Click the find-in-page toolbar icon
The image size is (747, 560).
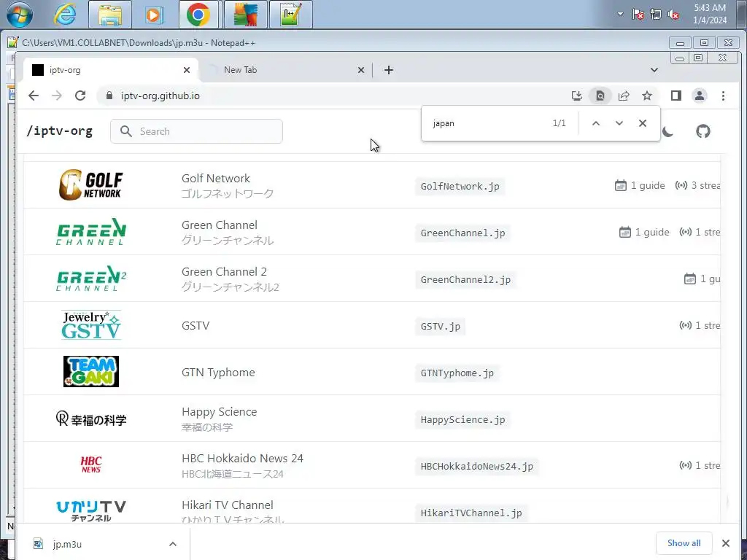[600, 96]
